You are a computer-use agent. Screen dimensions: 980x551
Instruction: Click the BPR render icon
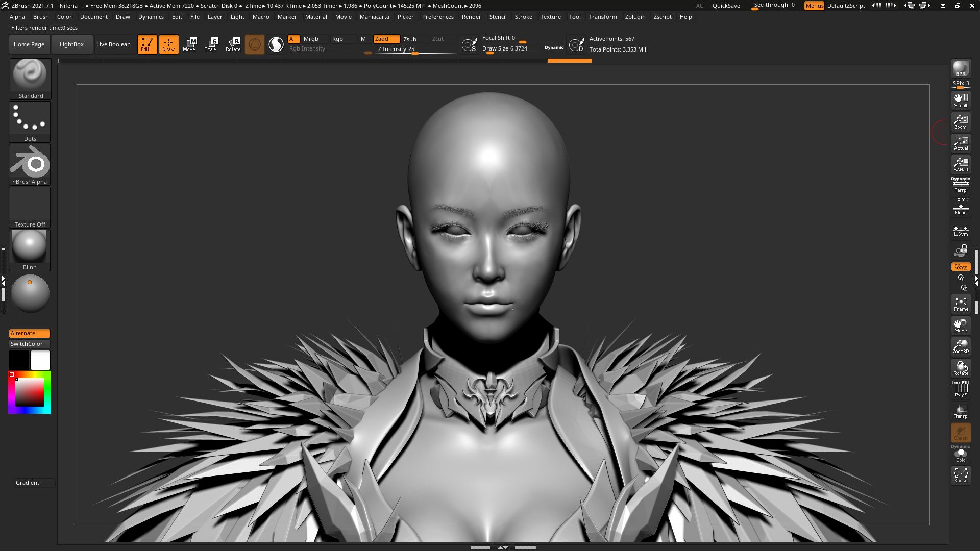961,68
